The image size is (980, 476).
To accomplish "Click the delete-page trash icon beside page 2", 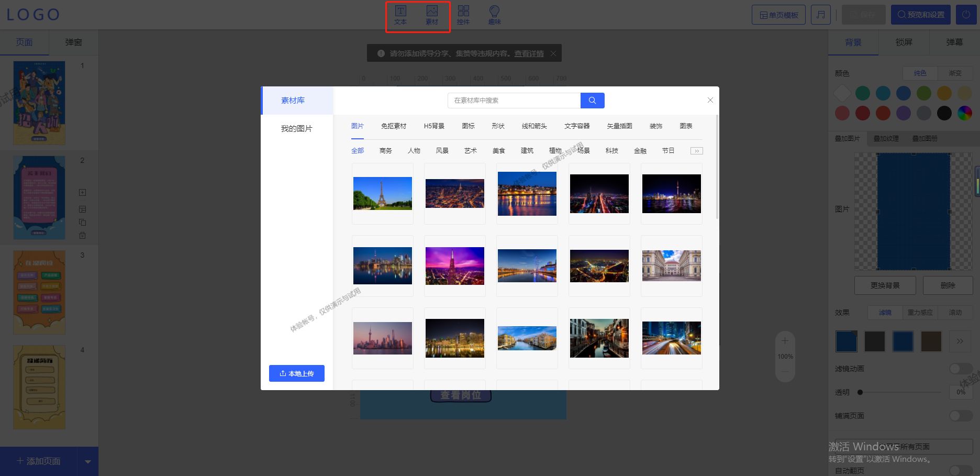I will tap(82, 236).
